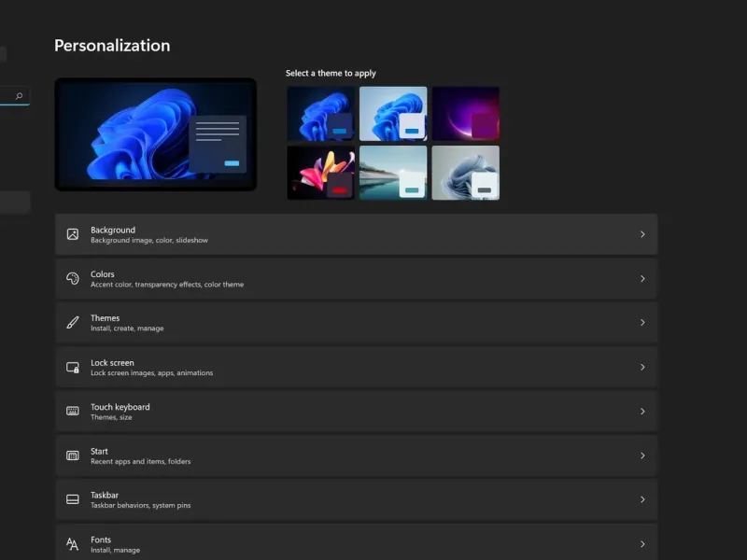Click the Colors palette icon
The width and height of the screenshot is (747, 560).
pyautogui.click(x=73, y=278)
